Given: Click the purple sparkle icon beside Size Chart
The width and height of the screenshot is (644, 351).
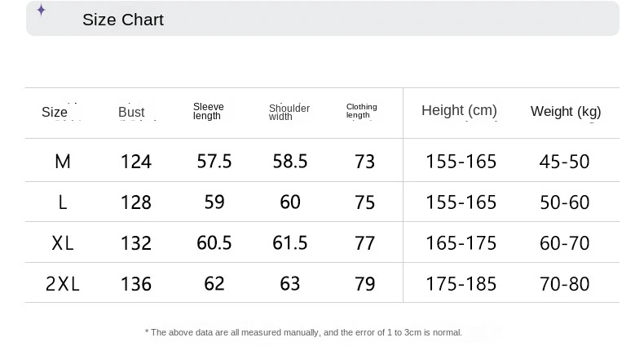Looking at the screenshot, I should pyautogui.click(x=41, y=11).
